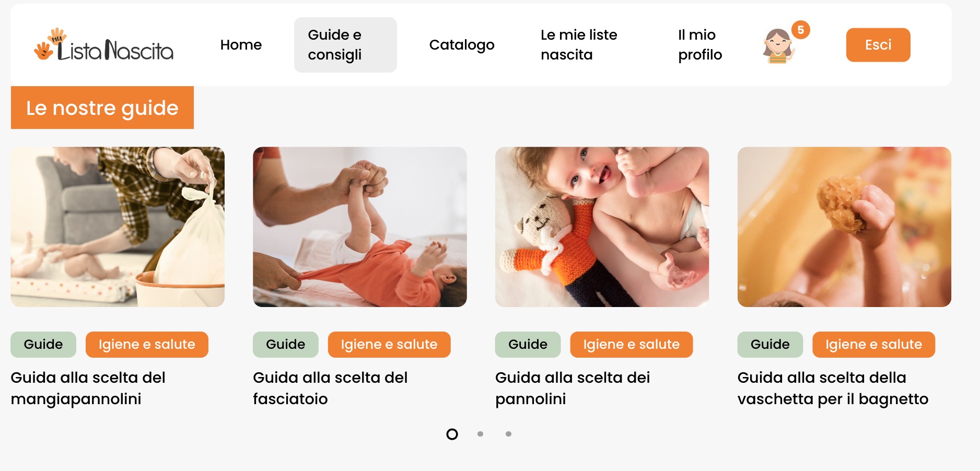Open the mangiapannolini guide thumbnail
The width and height of the screenshot is (980, 471).
tap(118, 227)
